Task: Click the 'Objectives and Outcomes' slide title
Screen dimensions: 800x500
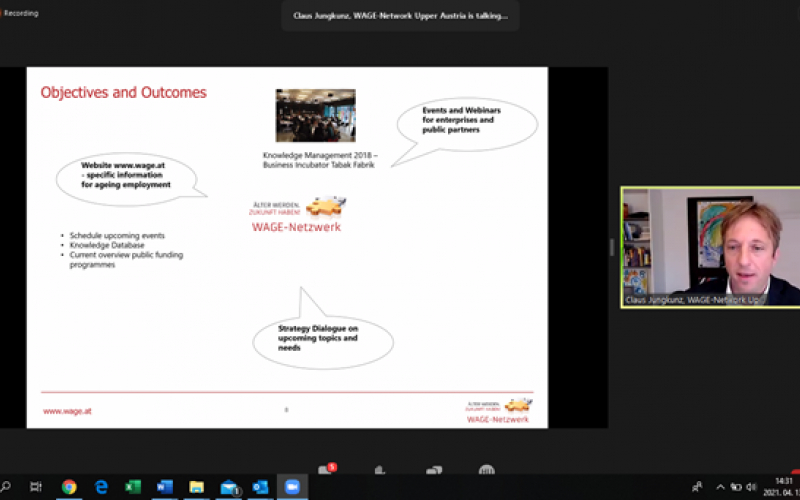Action: coord(123,92)
